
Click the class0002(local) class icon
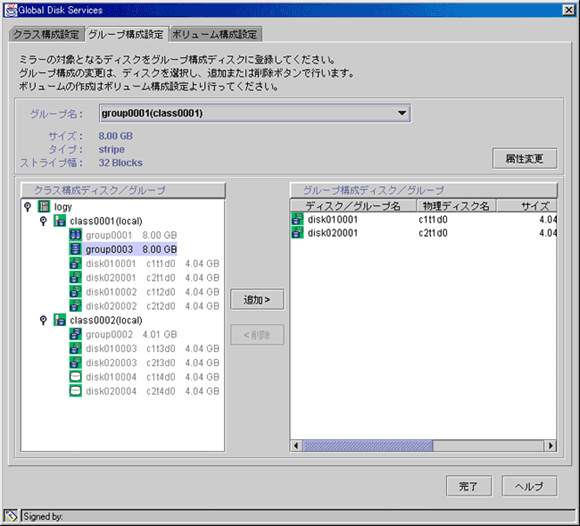(x=60, y=320)
